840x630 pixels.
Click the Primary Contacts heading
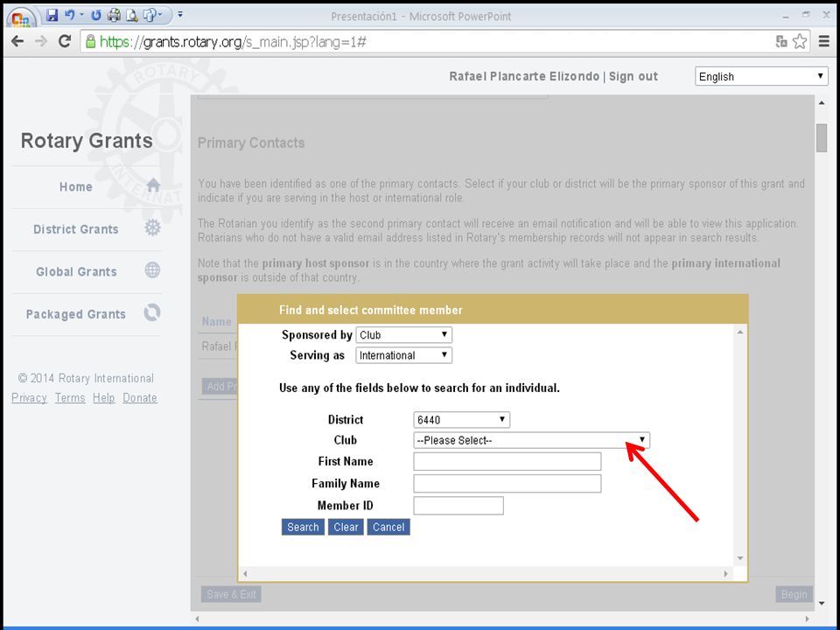pyautogui.click(x=251, y=143)
